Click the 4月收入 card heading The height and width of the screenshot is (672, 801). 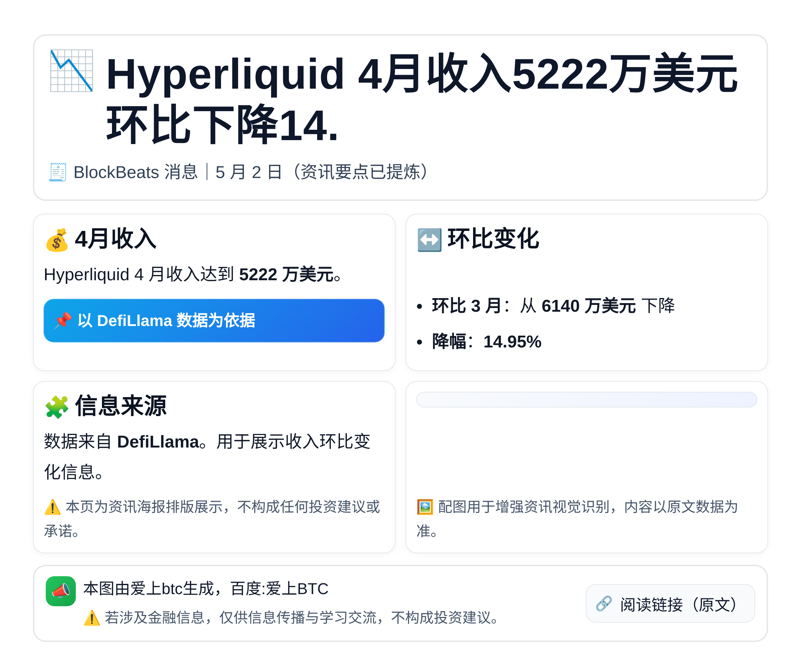(x=116, y=239)
